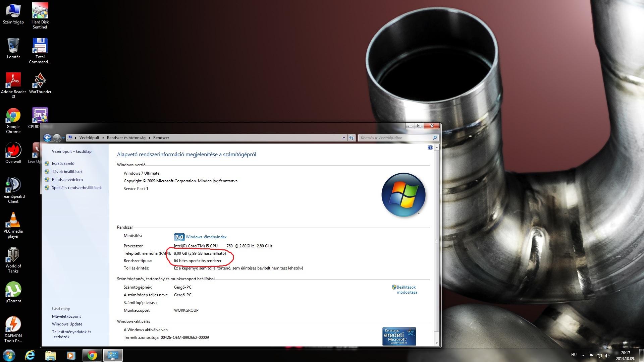
Task: Select the TeamSpeak 3 Client shortcut
Action: pos(13,190)
